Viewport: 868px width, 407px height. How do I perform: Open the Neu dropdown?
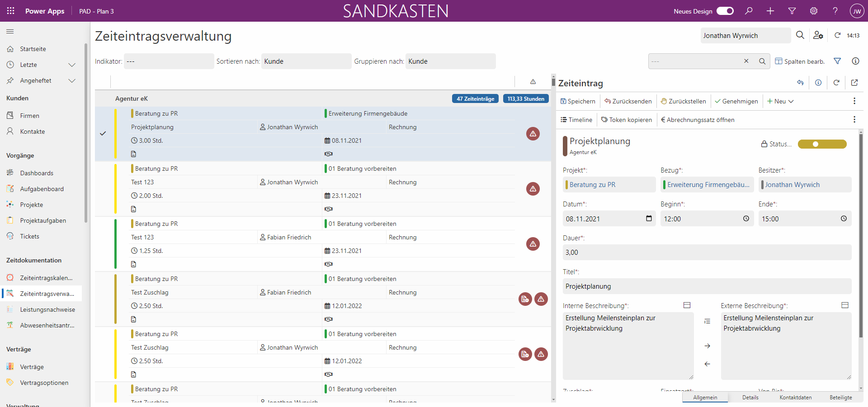pos(781,101)
